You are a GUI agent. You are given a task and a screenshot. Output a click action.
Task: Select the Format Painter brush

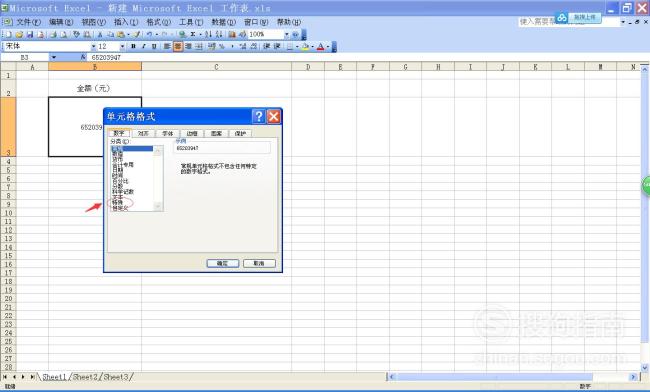point(137,34)
